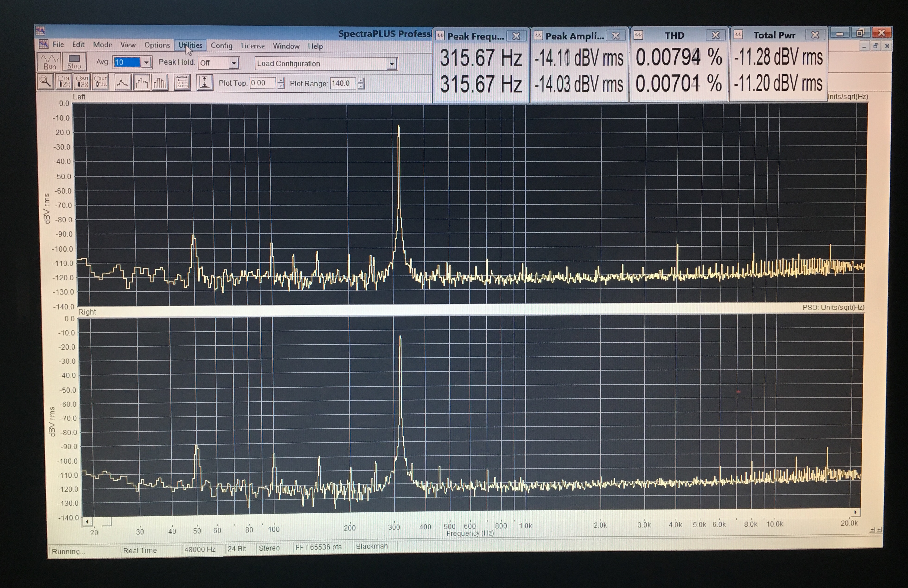Select the bar graph plot style icon
Screen dimensions: 908x588
[x=160, y=82]
